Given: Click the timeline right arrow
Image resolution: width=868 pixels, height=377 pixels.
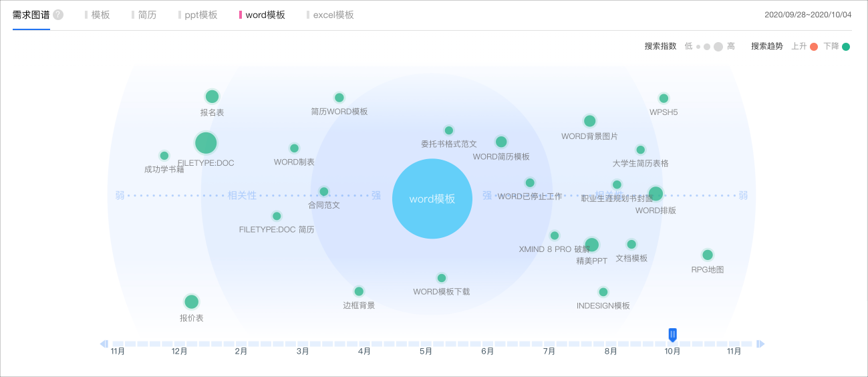Looking at the screenshot, I should [760, 344].
